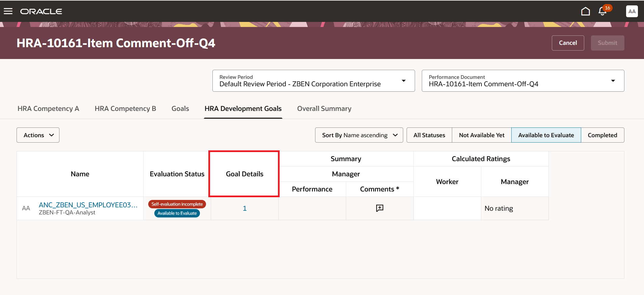Click the Summary header above Manager
This screenshot has height=295, width=644.
pyautogui.click(x=346, y=159)
